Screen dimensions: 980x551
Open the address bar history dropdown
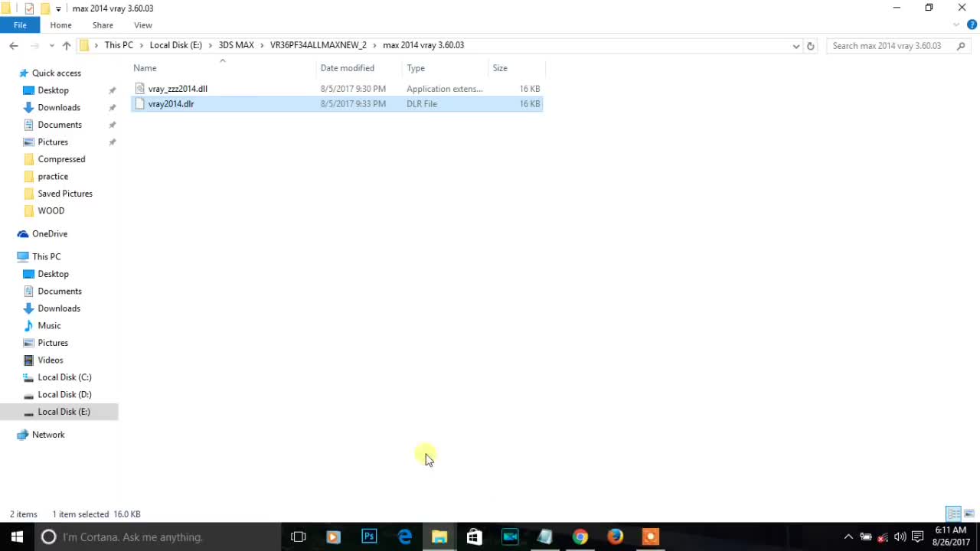point(796,46)
